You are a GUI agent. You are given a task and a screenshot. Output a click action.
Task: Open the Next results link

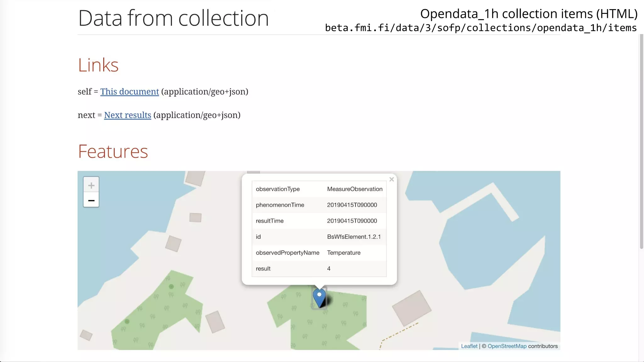tap(127, 115)
